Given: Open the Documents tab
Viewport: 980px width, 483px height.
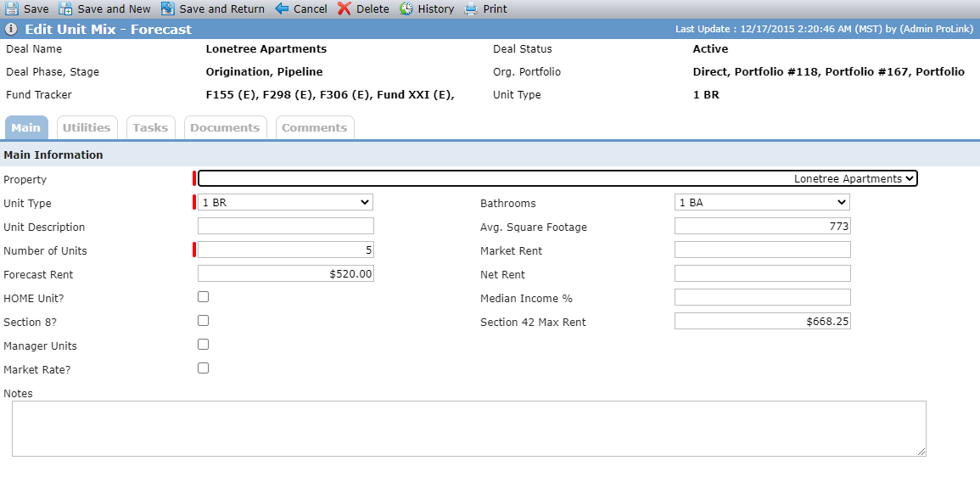Looking at the screenshot, I should (x=225, y=127).
